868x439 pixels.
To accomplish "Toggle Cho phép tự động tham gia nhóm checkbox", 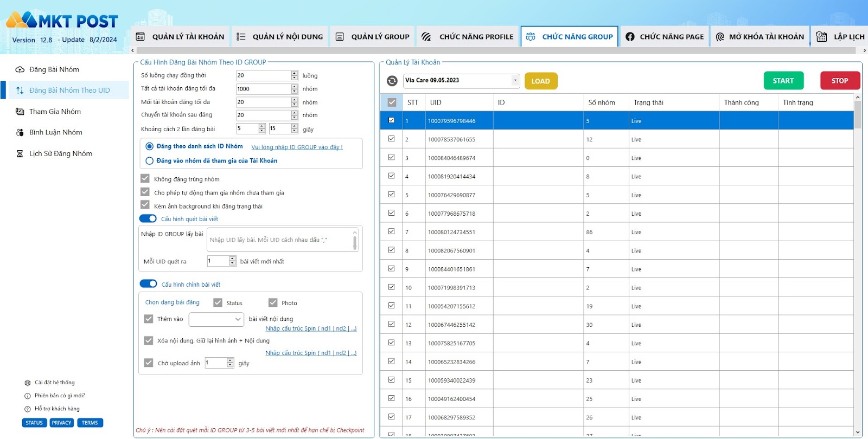I will [x=145, y=192].
